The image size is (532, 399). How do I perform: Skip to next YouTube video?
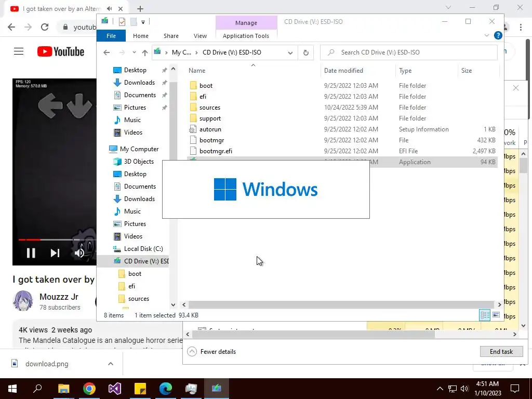coord(55,253)
